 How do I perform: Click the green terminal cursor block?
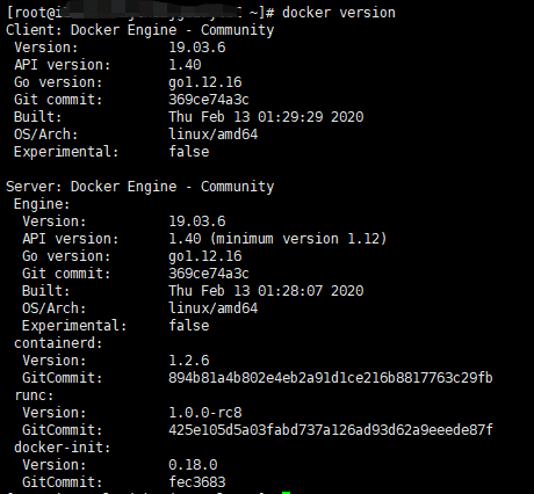click(286, 492)
